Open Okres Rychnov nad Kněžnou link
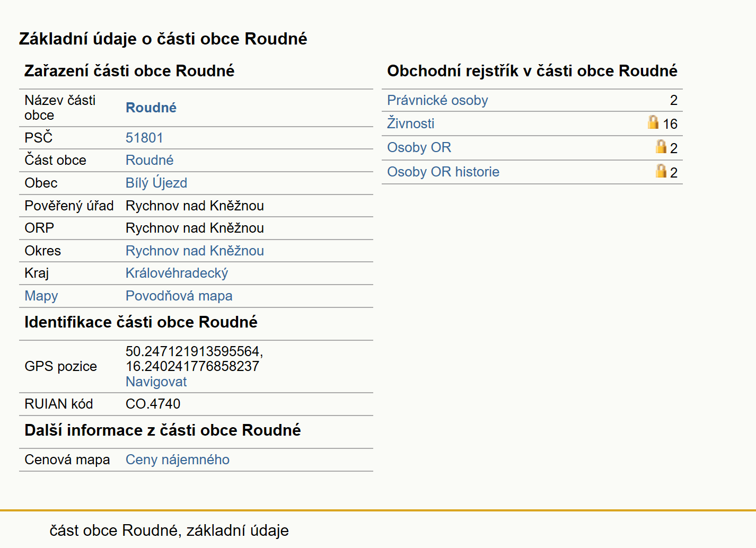 tap(195, 251)
